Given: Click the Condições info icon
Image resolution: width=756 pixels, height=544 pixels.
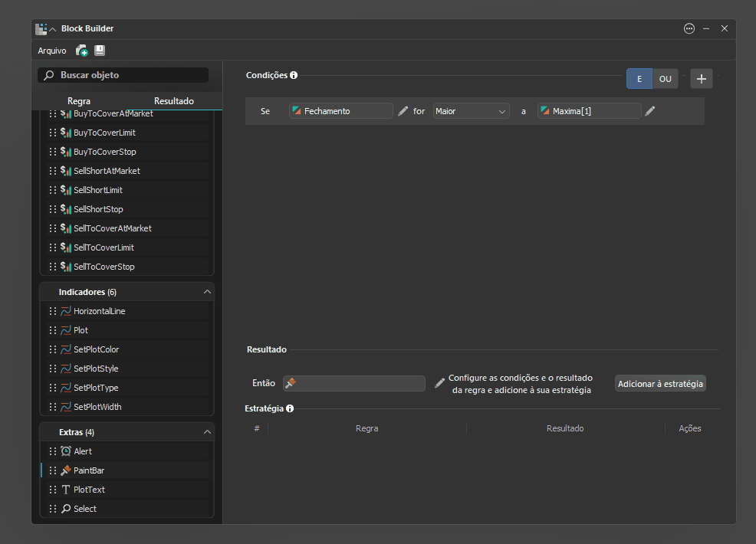Looking at the screenshot, I should pos(294,75).
